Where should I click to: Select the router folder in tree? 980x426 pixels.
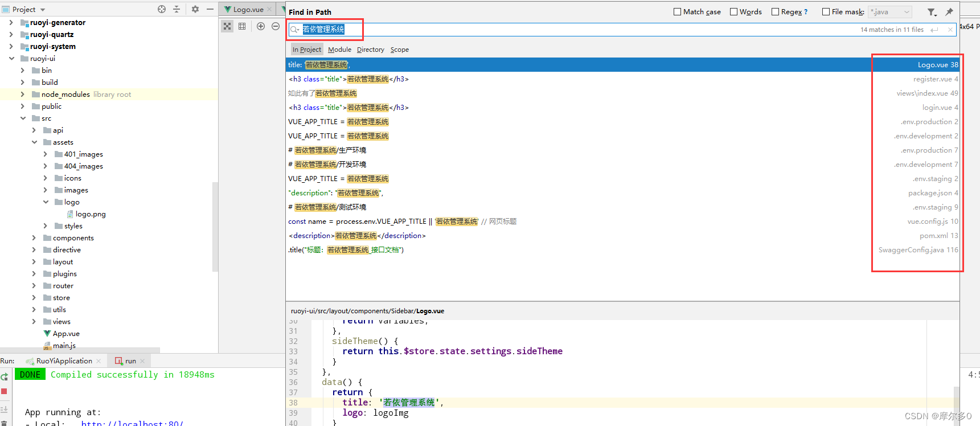(x=63, y=286)
